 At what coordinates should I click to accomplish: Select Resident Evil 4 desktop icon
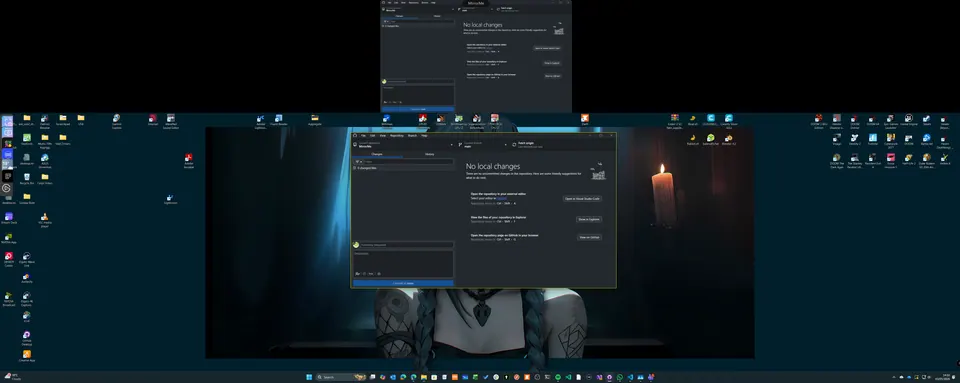tap(872, 161)
